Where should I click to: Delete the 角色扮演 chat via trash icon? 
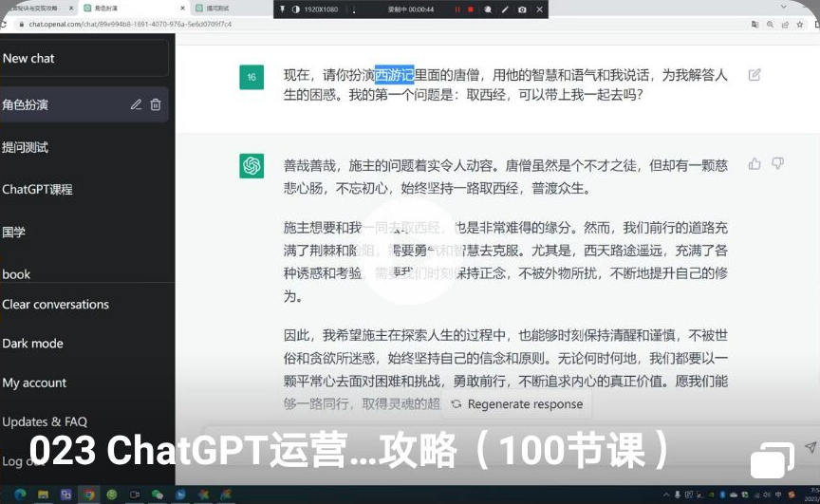tap(156, 105)
